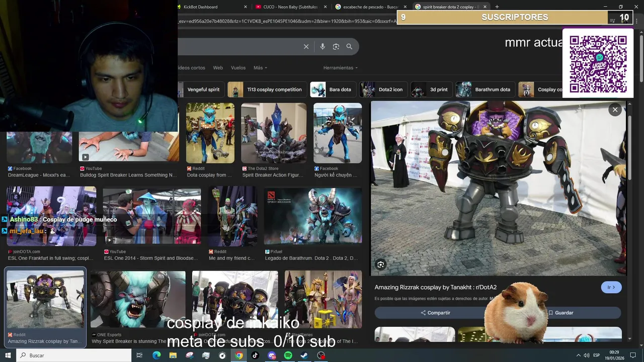Open the Dota cosplay Reddit thumbnail
644x362 pixels.
(x=210, y=133)
